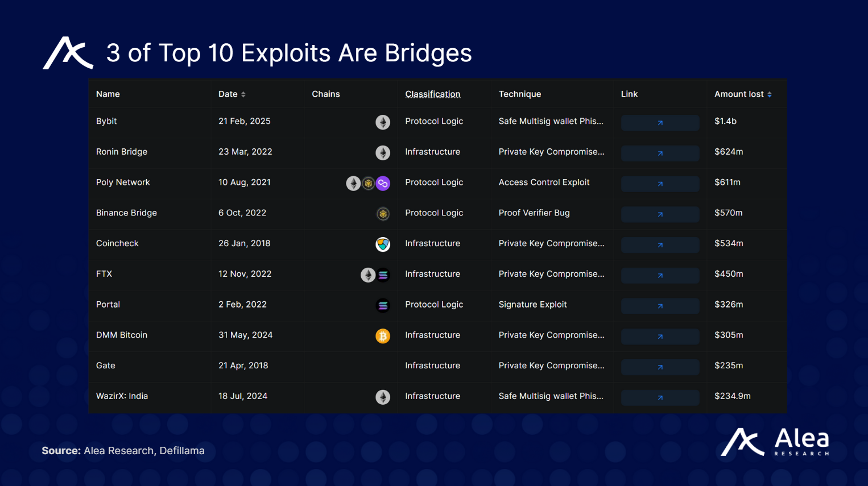Open the Poly Network link arrow
The width and height of the screenshot is (868, 486).
pos(660,184)
